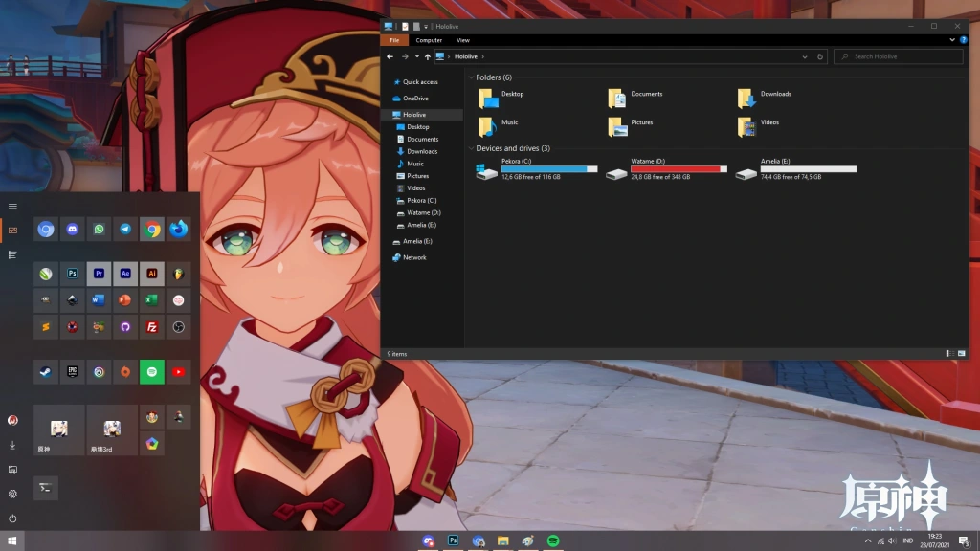Focus the Search Hololive field
Screen dimensions: 980x551
coord(898,56)
